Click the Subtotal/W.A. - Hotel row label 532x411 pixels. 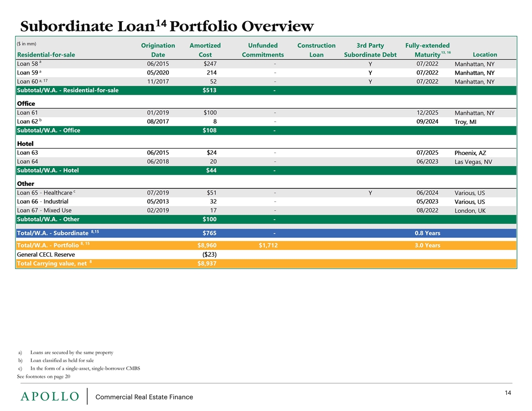[47, 170]
